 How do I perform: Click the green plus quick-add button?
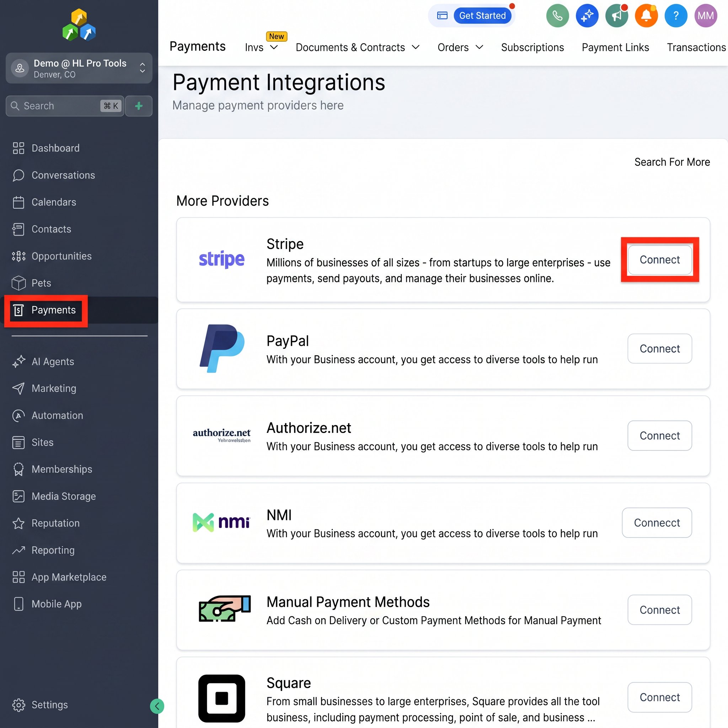pyautogui.click(x=139, y=106)
